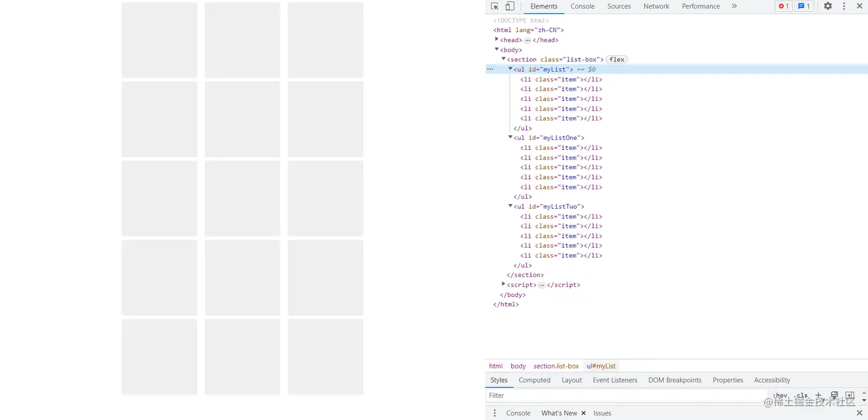This screenshot has height=420, width=868.
Task: Select the closing section tag
Action: [525, 275]
